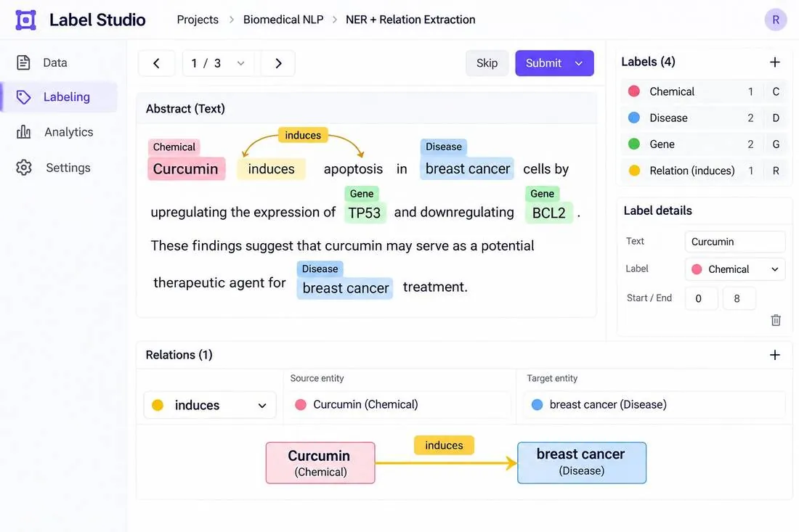The image size is (799, 532).
Task: Open the Settings section
Action: click(59, 168)
